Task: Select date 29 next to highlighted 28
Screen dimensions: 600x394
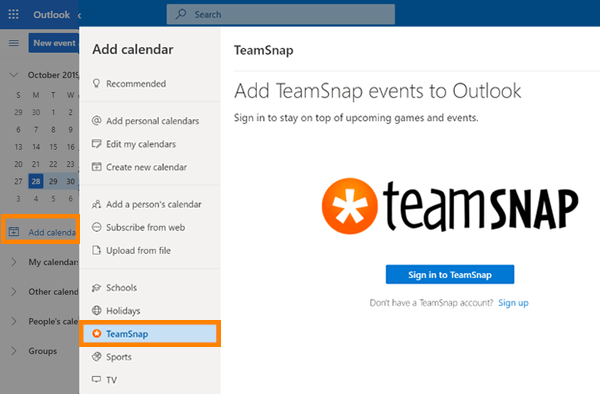Action: click(53, 181)
